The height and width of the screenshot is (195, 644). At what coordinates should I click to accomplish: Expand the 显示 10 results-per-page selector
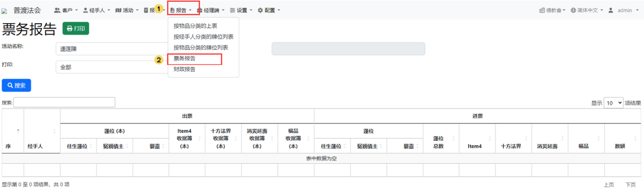[x=613, y=103]
